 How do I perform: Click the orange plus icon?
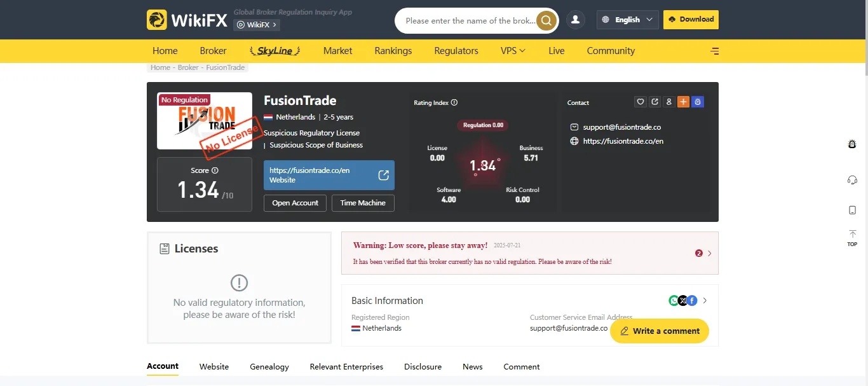click(x=683, y=102)
